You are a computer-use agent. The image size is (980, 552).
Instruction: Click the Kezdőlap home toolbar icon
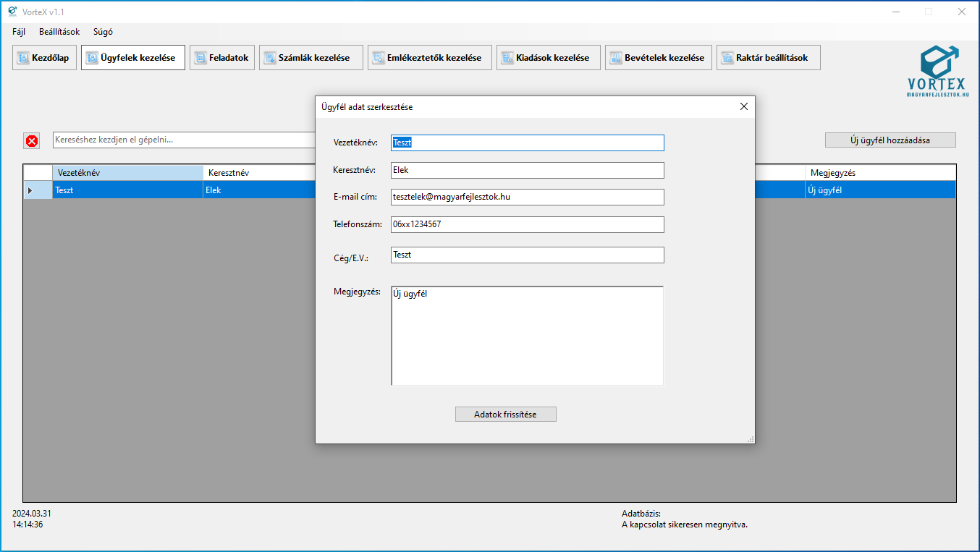coord(23,58)
